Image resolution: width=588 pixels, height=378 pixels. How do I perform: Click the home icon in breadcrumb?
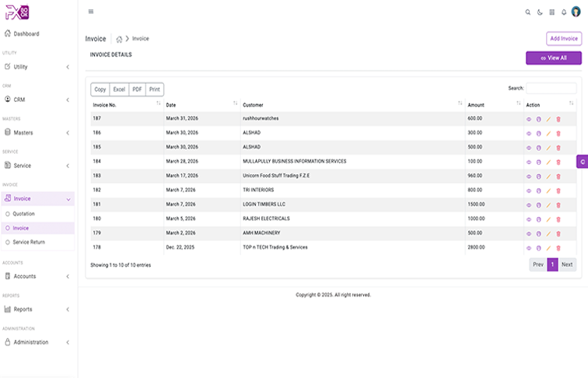[119, 39]
